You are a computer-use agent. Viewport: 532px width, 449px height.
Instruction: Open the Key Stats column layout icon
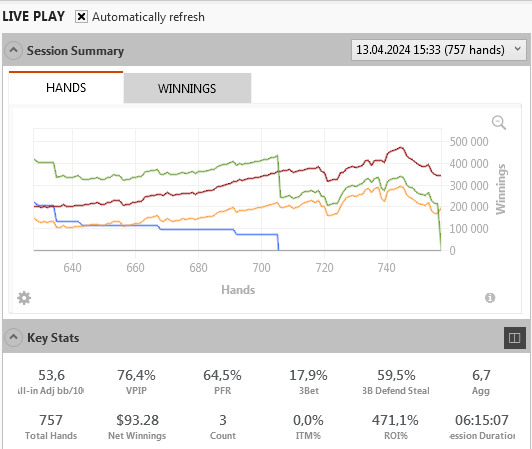coord(515,338)
